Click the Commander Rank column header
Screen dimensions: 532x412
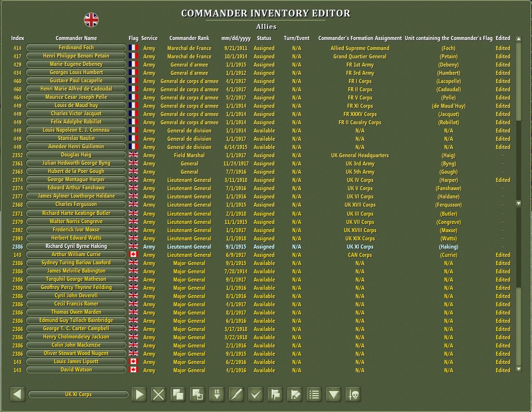[189, 38]
